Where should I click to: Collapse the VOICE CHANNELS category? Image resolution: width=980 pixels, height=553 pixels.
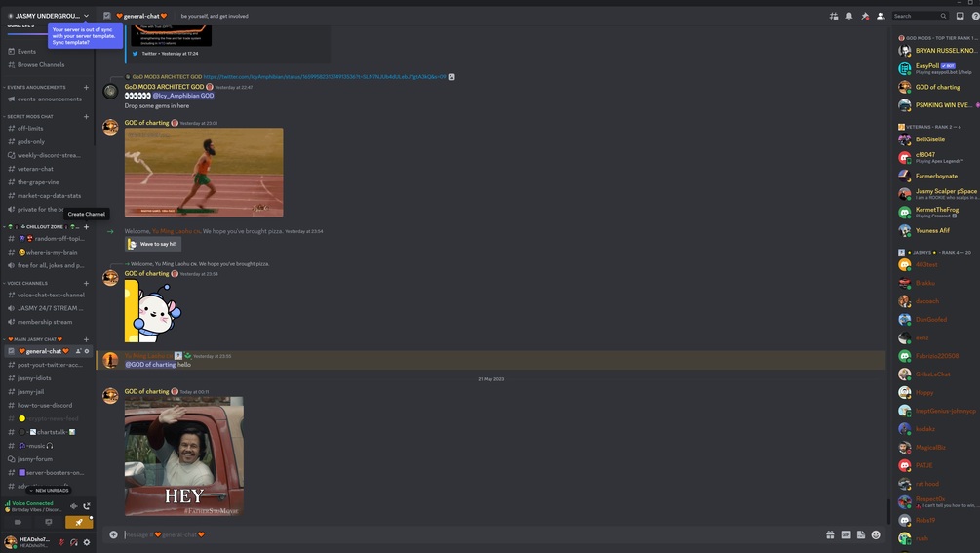point(27,283)
